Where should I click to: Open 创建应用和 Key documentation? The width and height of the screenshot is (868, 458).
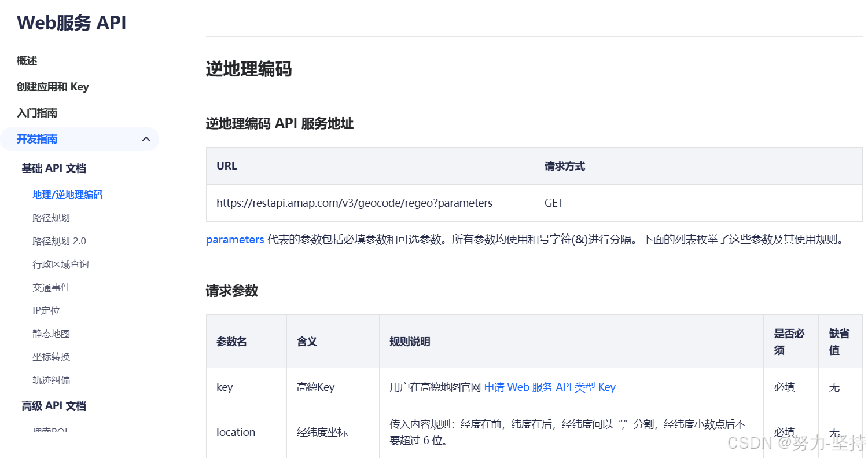point(53,86)
